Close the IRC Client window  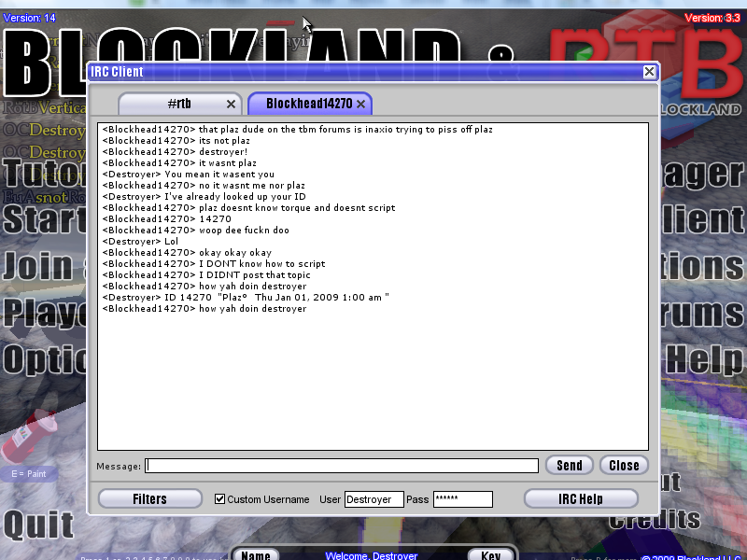tap(649, 72)
